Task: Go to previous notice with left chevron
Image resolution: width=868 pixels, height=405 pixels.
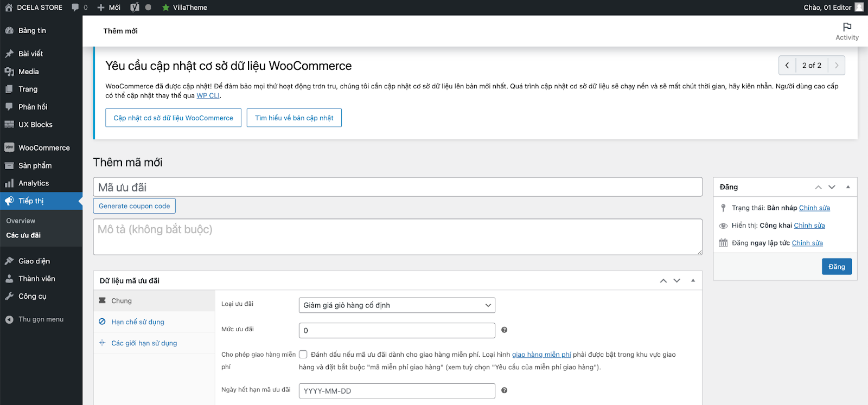Action: pyautogui.click(x=787, y=66)
